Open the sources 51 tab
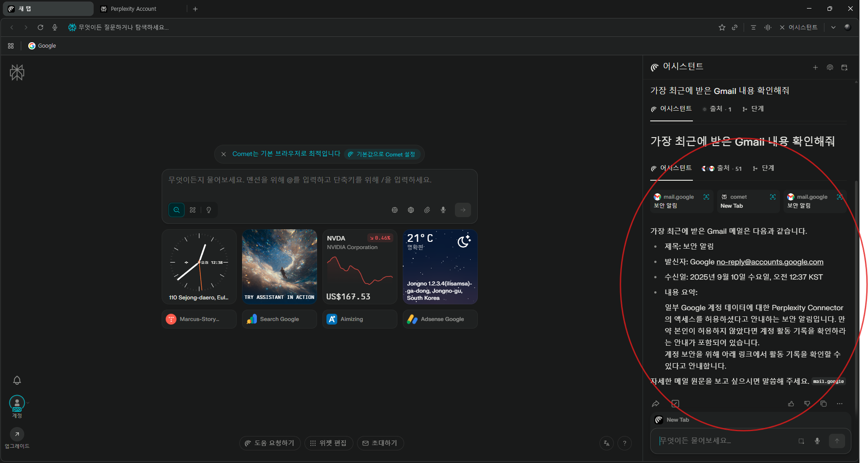Screen dimensions: 868x463 tap(722, 169)
